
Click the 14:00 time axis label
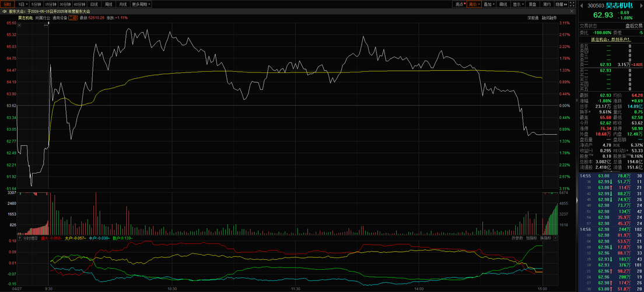[x=419, y=288]
